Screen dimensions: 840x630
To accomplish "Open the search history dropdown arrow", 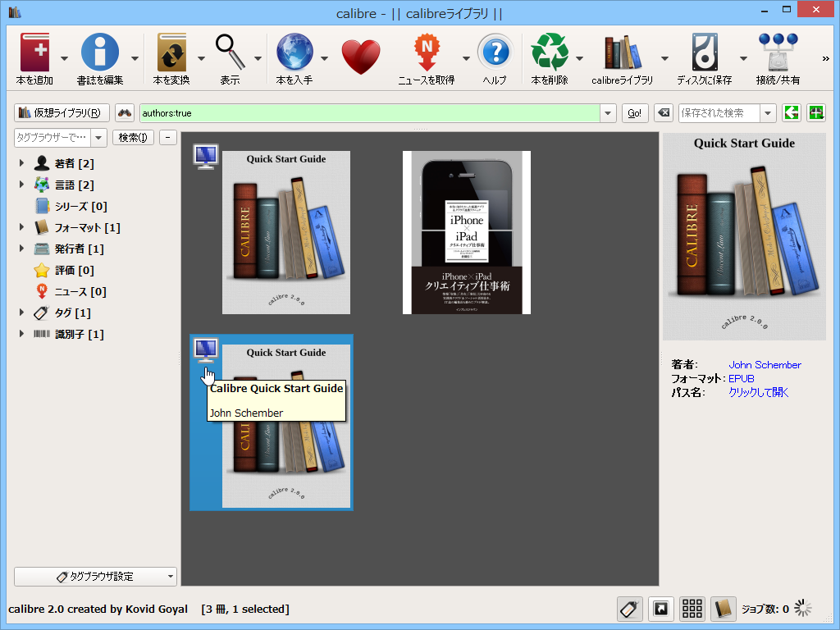I will [x=608, y=113].
